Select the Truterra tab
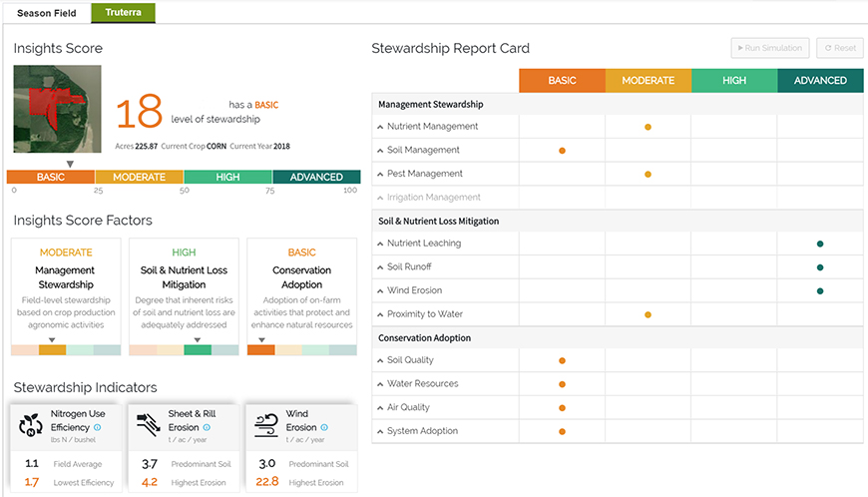Screen dimensions: 868x497 click(x=122, y=13)
